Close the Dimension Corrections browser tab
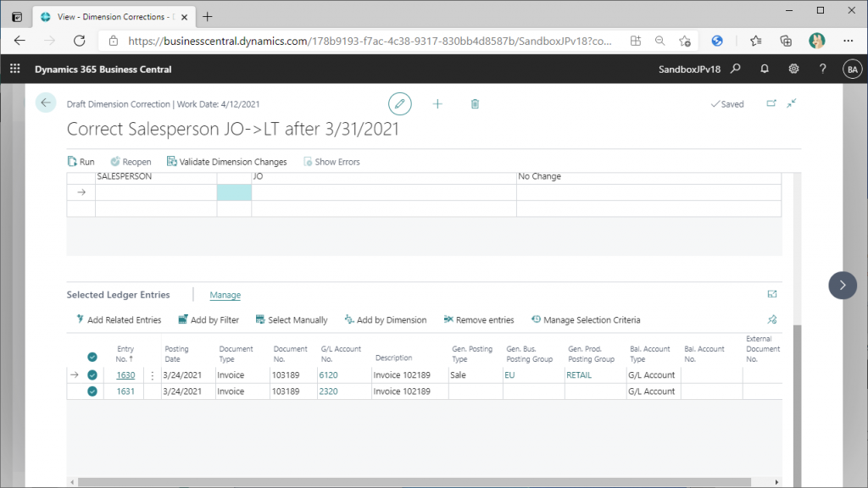 coord(184,17)
